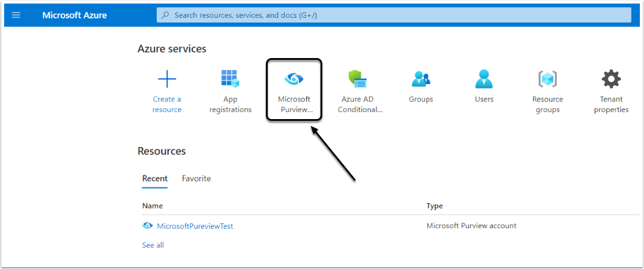Click the Name column header
This screenshot has height=269, width=644.
[153, 206]
